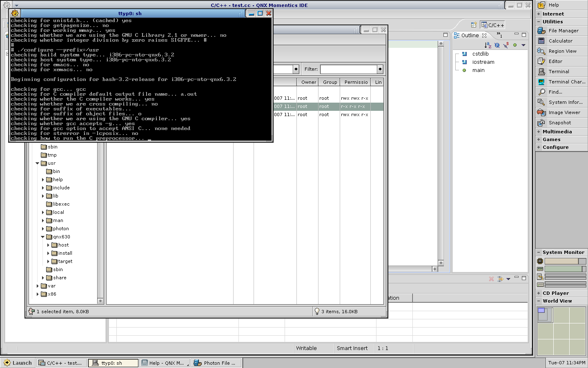Click the disk activity icon in System Monitor
588x368 pixels.
coord(540,285)
